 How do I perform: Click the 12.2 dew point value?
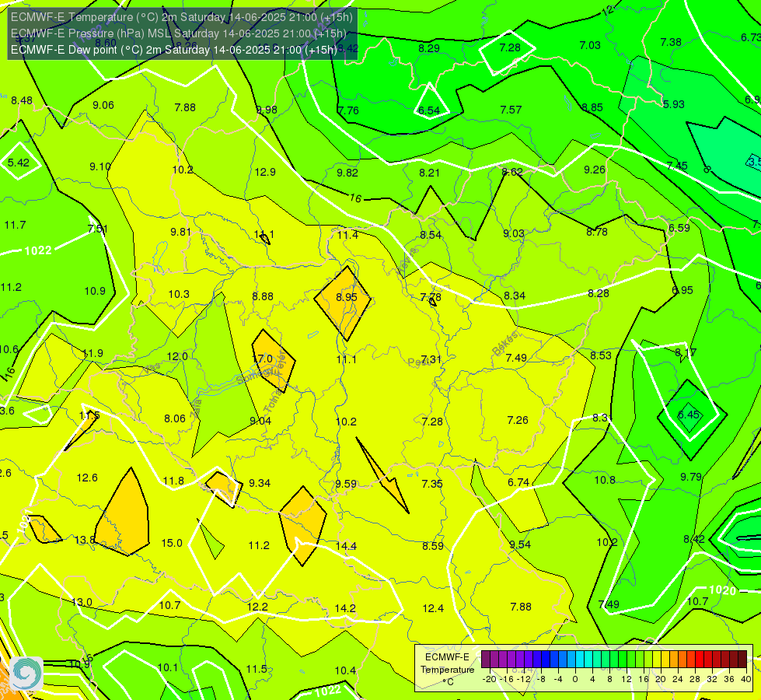[x=257, y=607]
